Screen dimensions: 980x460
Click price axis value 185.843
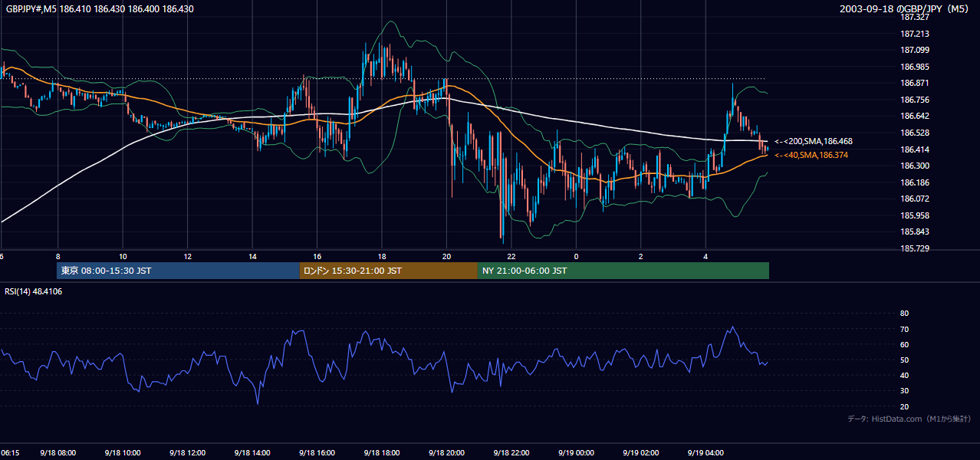914,232
